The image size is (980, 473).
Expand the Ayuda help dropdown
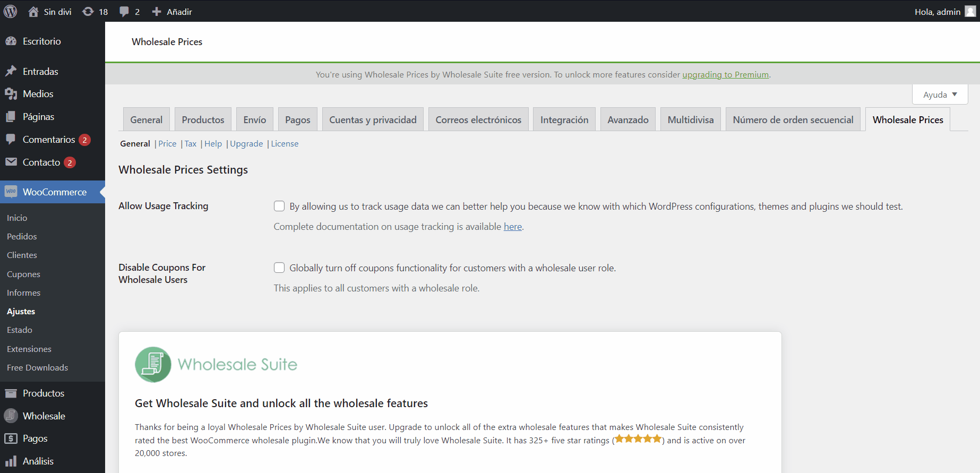point(940,94)
